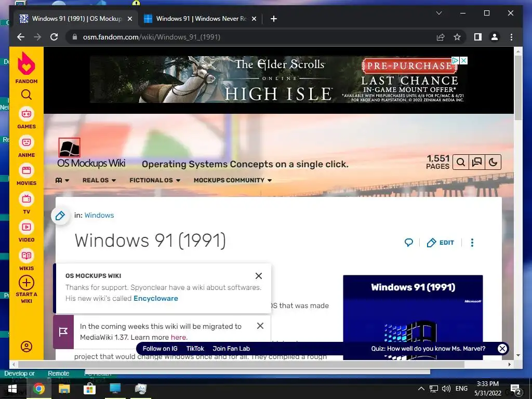
Task: Open TV category in Fandom sidebar
Action: click(26, 204)
